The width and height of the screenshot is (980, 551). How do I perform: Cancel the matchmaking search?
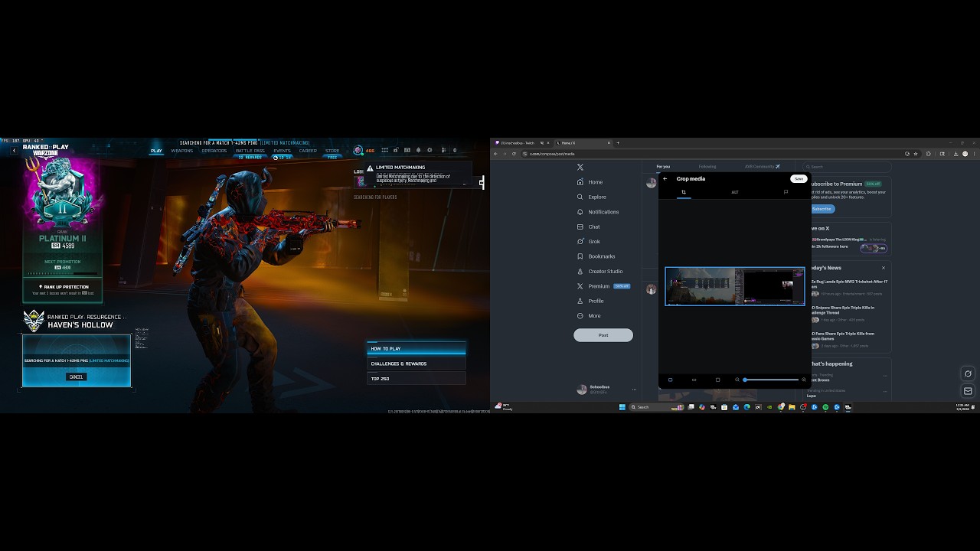tap(76, 377)
